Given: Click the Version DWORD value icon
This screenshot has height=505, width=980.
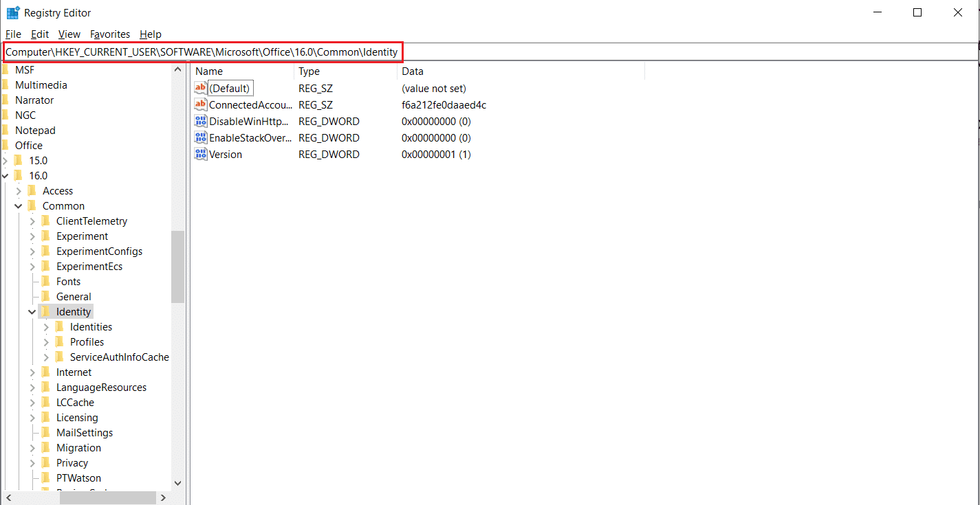Looking at the screenshot, I should coord(201,154).
